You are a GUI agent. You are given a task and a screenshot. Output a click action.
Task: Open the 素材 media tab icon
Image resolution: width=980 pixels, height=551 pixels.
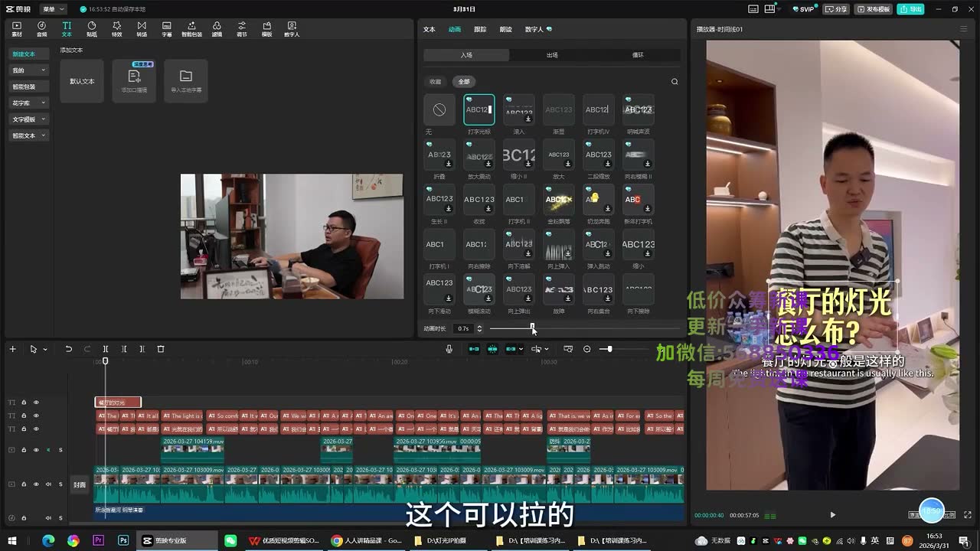click(x=17, y=28)
